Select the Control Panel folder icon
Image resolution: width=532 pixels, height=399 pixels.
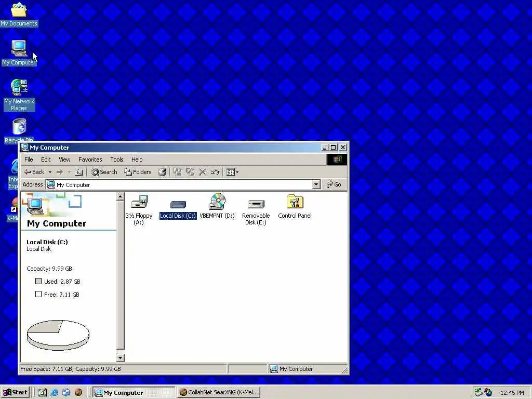(x=295, y=206)
